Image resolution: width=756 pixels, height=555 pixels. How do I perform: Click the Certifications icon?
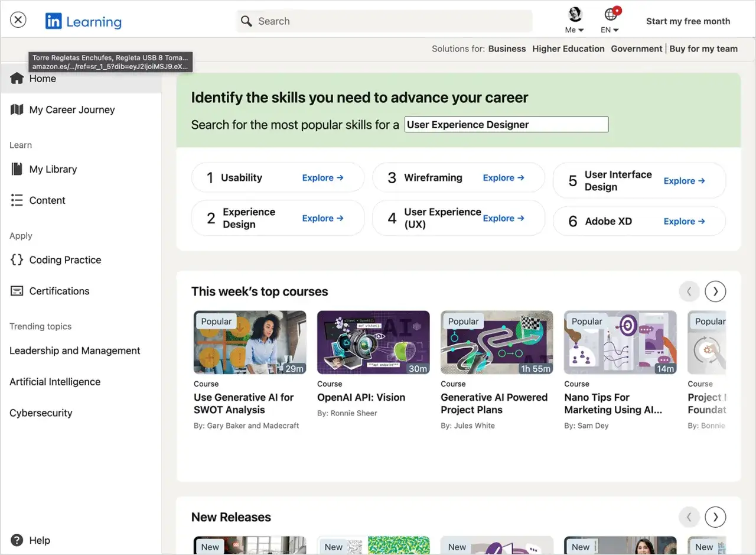(x=17, y=291)
